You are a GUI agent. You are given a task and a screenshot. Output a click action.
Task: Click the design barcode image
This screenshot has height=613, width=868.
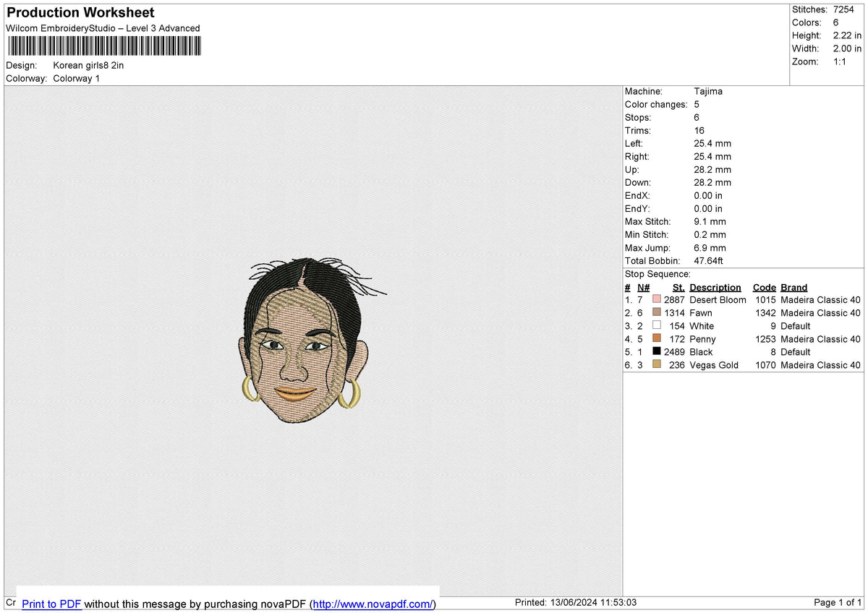pyautogui.click(x=105, y=46)
